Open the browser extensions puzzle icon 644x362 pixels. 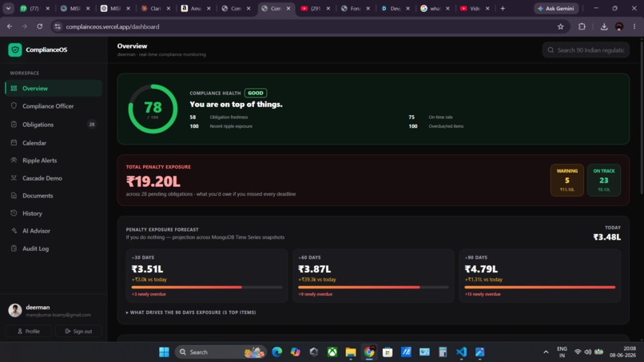[582, 26]
